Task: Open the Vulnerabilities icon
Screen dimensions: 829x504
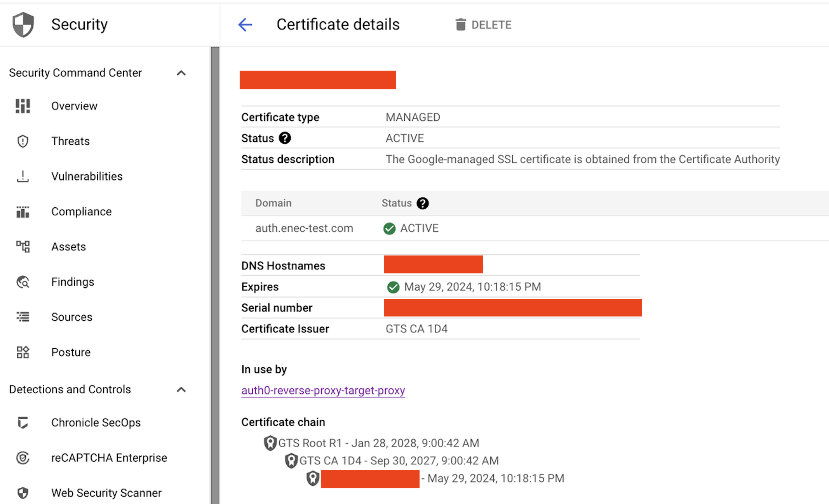Action: pyautogui.click(x=23, y=176)
